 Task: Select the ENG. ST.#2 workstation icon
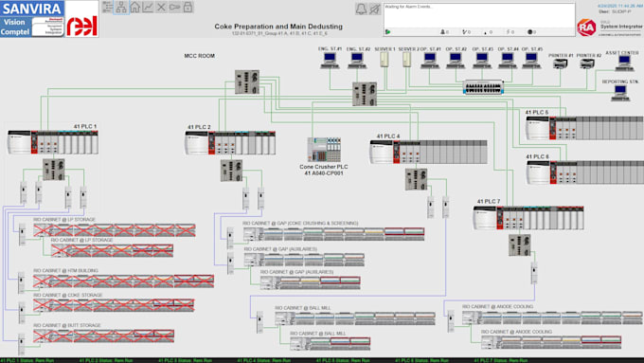click(358, 60)
